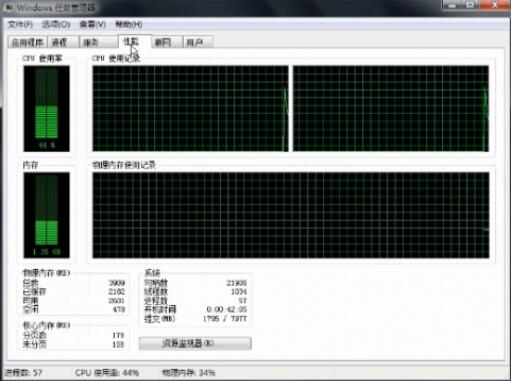
Task: Open the 帮助(H) menu
Action: [129, 24]
